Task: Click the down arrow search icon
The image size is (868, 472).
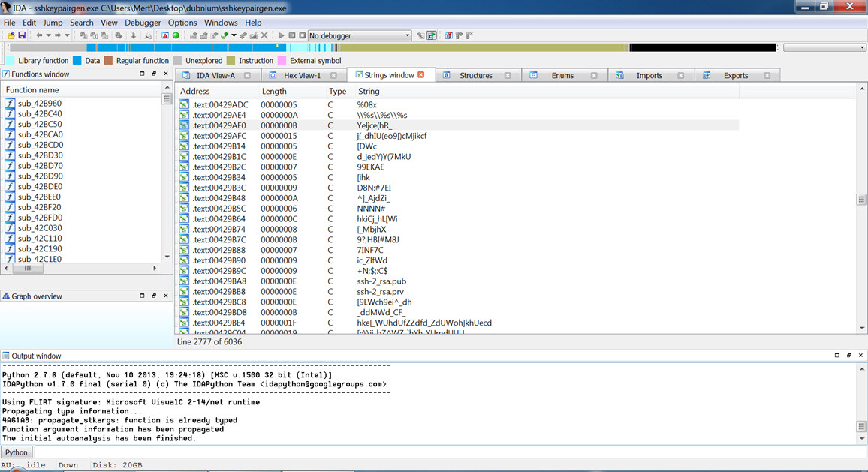Action: 134,35
